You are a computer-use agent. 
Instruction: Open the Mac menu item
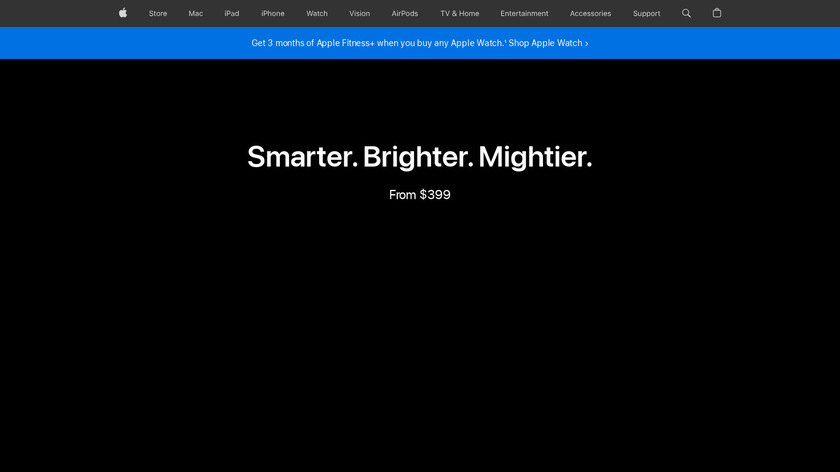(x=196, y=13)
